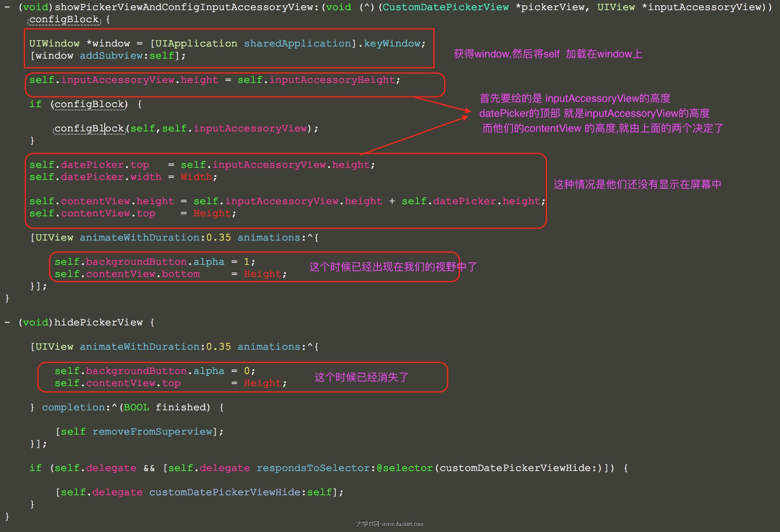Place cursor in the if (configBlock) condition

pyautogui.click(x=89, y=104)
